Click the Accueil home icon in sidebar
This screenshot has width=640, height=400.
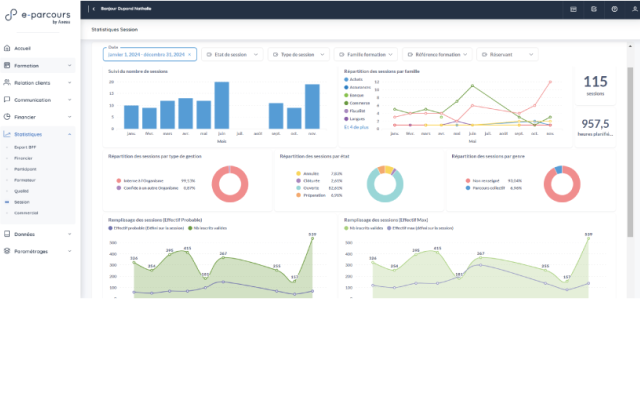point(7,48)
